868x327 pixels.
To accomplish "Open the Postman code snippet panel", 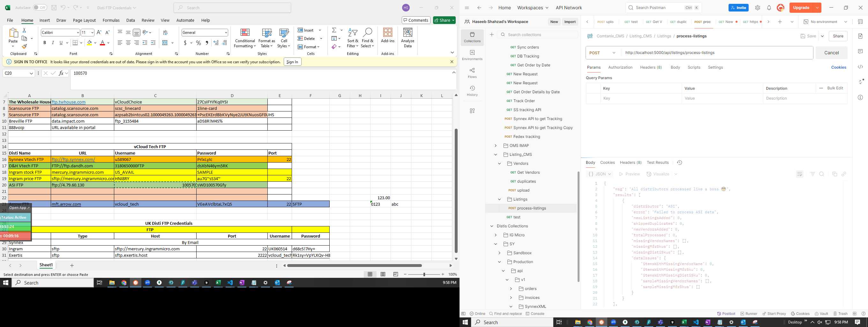I will click(860, 67).
